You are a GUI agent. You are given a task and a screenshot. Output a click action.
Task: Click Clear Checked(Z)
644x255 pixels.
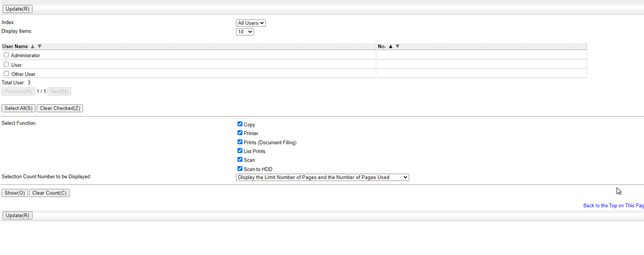click(x=60, y=108)
